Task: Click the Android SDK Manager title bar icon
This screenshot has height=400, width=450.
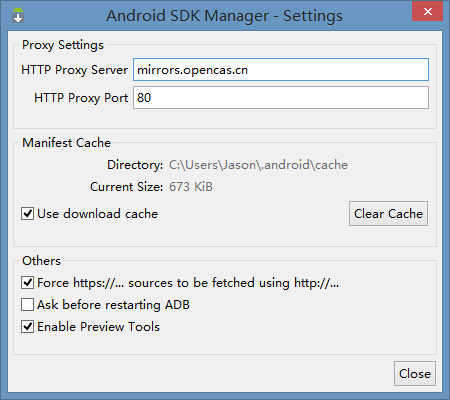Action: pyautogui.click(x=18, y=15)
